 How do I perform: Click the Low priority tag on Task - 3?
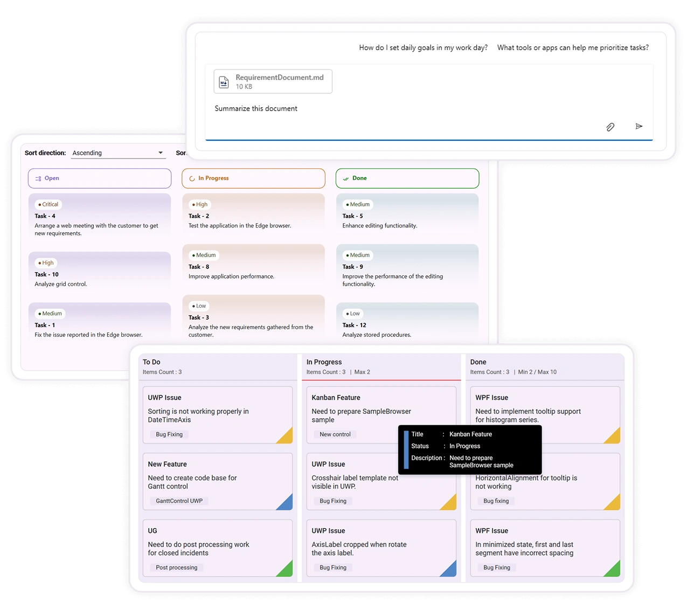[199, 306]
